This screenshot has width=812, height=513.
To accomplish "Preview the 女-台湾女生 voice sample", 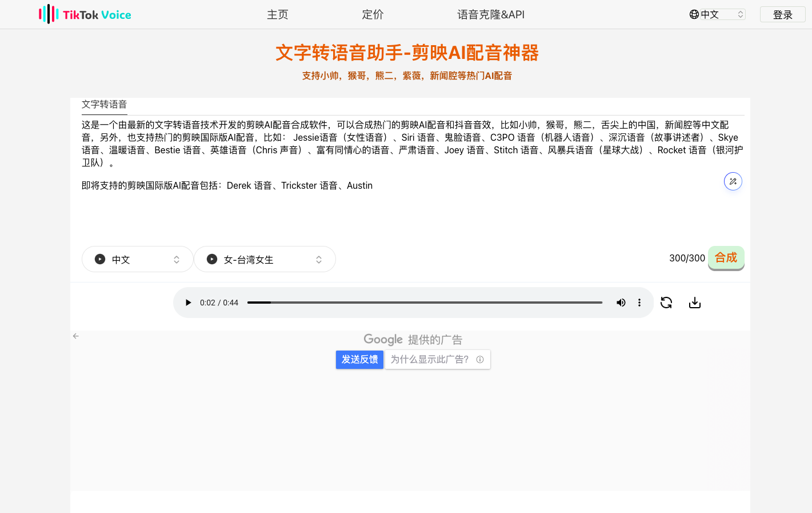I will pyautogui.click(x=212, y=259).
